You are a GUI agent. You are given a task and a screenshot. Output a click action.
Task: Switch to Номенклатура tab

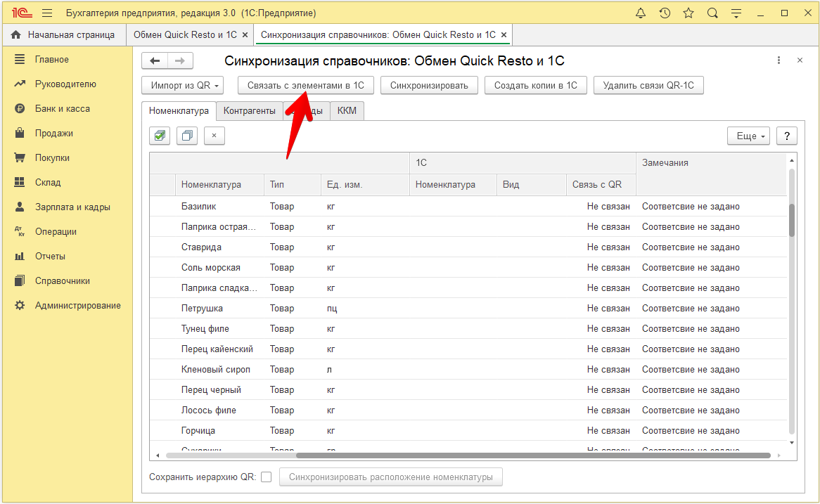[179, 111]
